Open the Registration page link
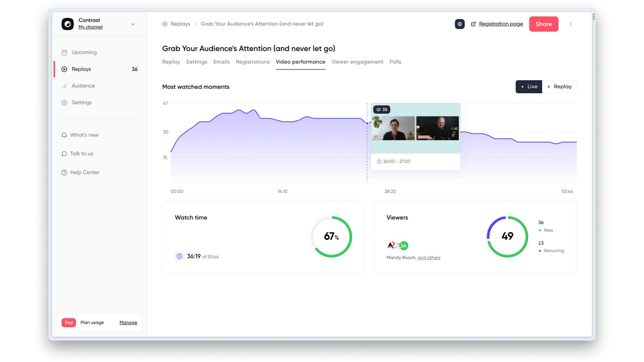The height and width of the screenshot is (362, 644). click(501, 24)
